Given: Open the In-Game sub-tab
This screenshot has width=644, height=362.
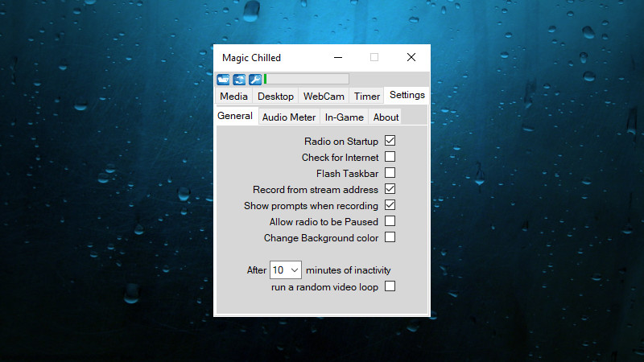Looking at the screenshot, I should click(345, 117).
